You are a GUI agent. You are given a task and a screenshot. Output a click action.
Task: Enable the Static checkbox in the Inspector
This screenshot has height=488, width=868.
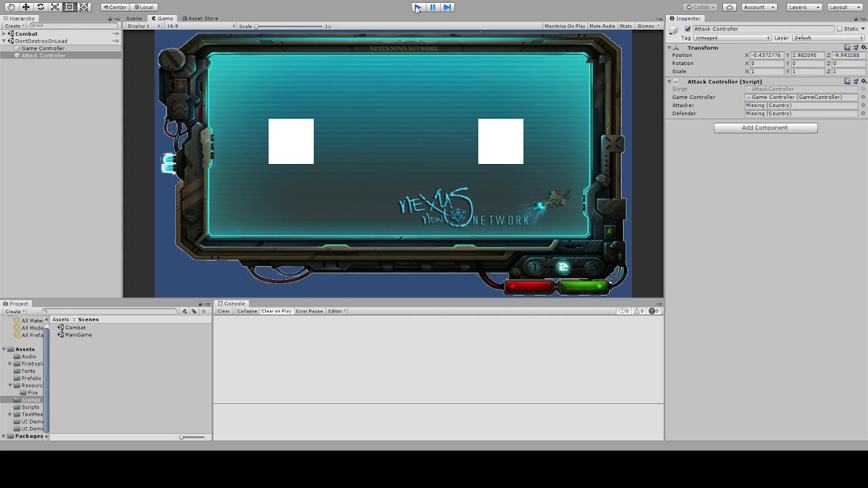tap(840, 28)
